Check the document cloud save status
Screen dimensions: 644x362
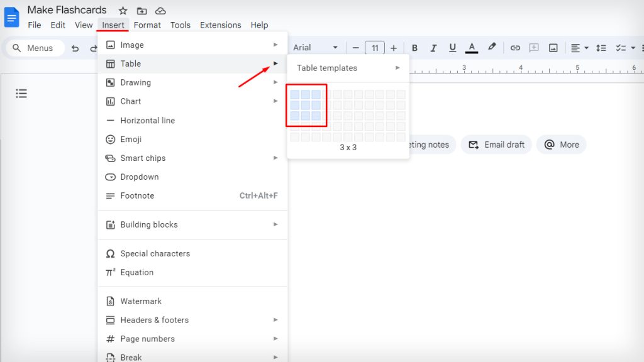(x=160, y=10)
